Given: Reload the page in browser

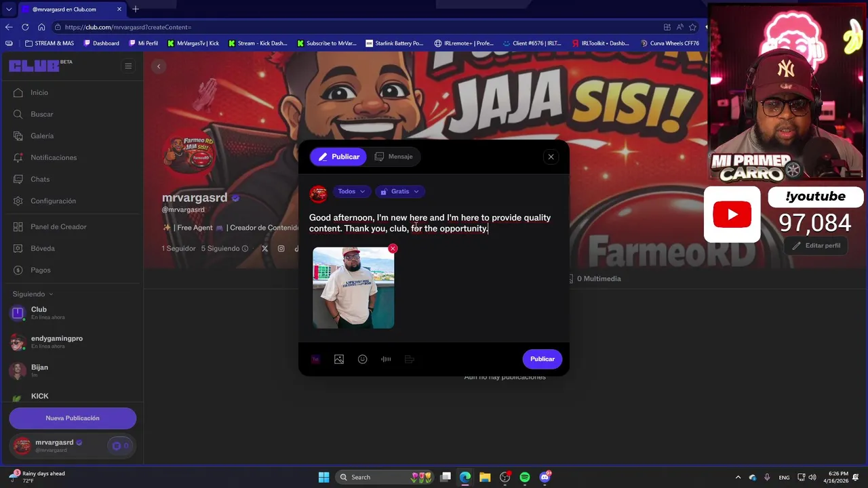Looking at the screenshot, I should [25, 27].
